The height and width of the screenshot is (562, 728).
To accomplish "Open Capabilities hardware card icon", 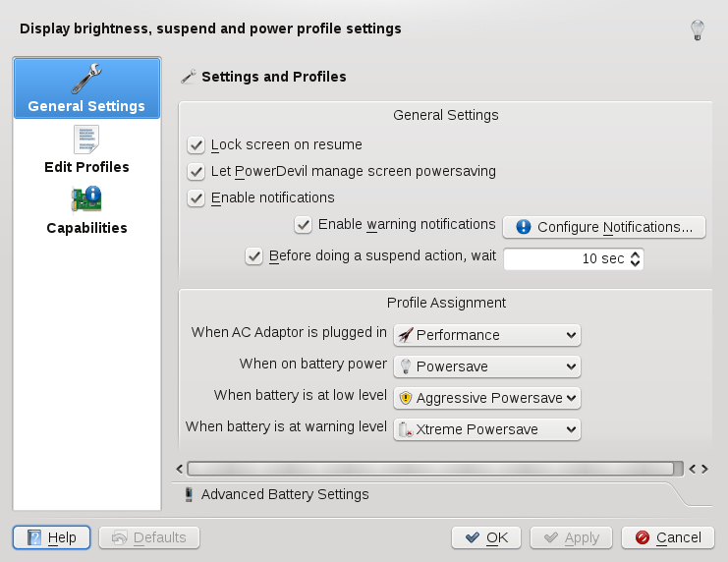I will tap(86, 199).
